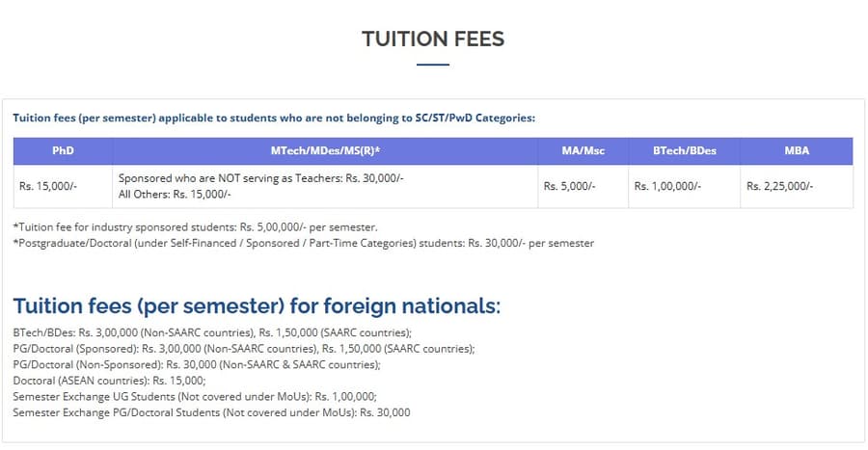This screenshot has height=450, width=868.
Task: Click the MBA fee Rs. 2,25,000/-
Action: [779, 186]
